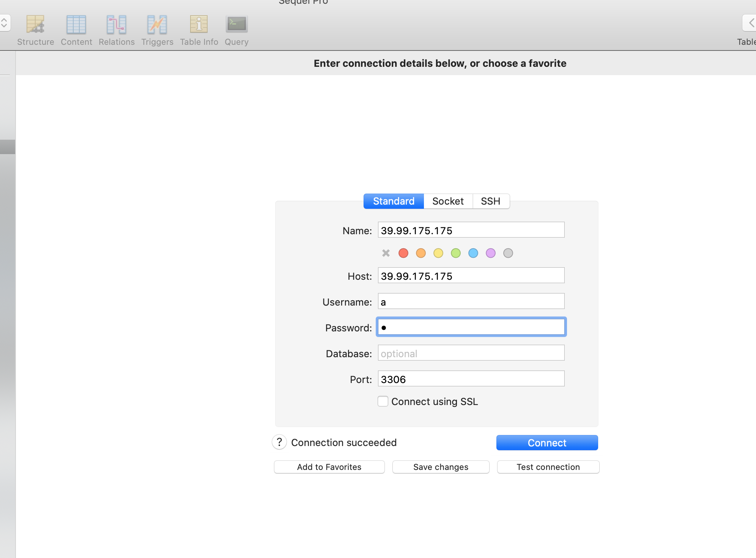Click into the Database optional field
Viewport: 756px width, 558px height.
(471, 353)
